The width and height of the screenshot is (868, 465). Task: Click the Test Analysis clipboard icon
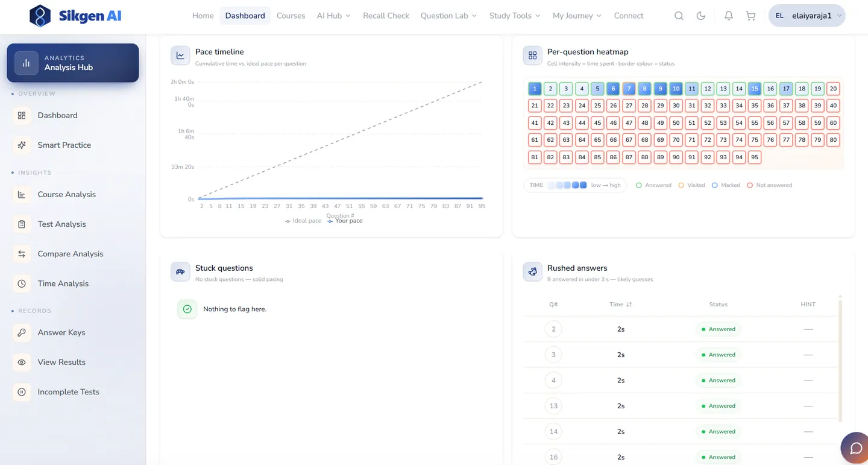tap(22, 224)
